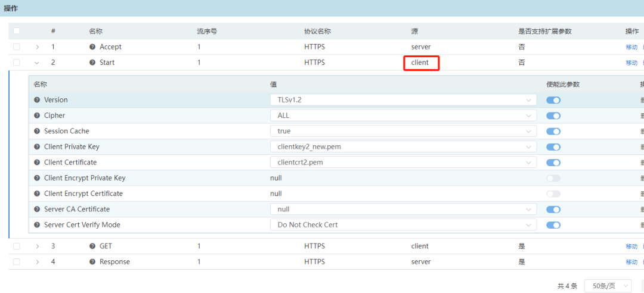This screenshot has height=293, width=644.
Task: Check the checkbox for the Accept row
Action: (17, 47)
